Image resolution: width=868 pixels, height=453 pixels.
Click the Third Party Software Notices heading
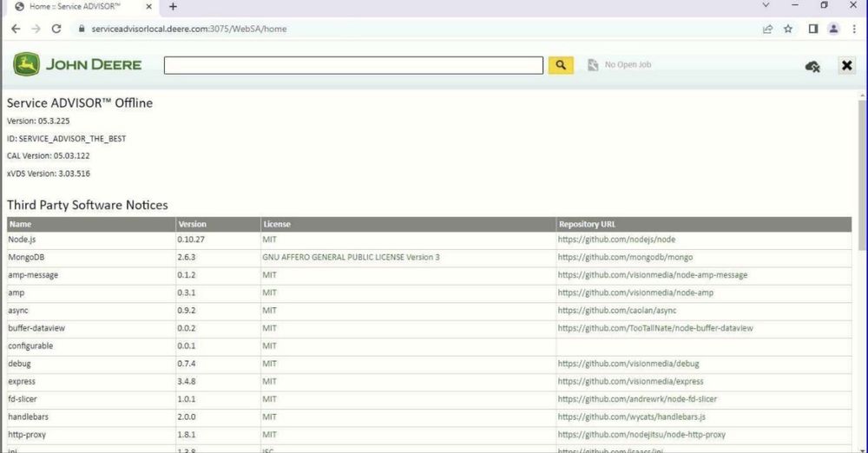(88, 205)
